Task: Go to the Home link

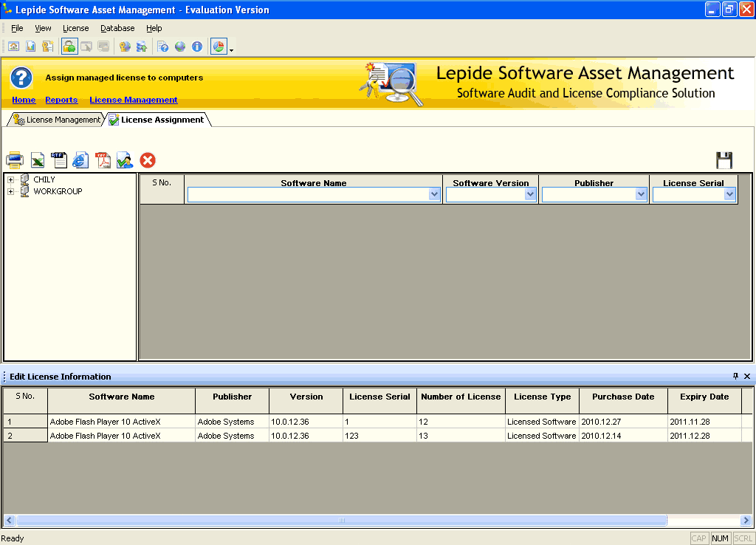Action: coord(24,100)
